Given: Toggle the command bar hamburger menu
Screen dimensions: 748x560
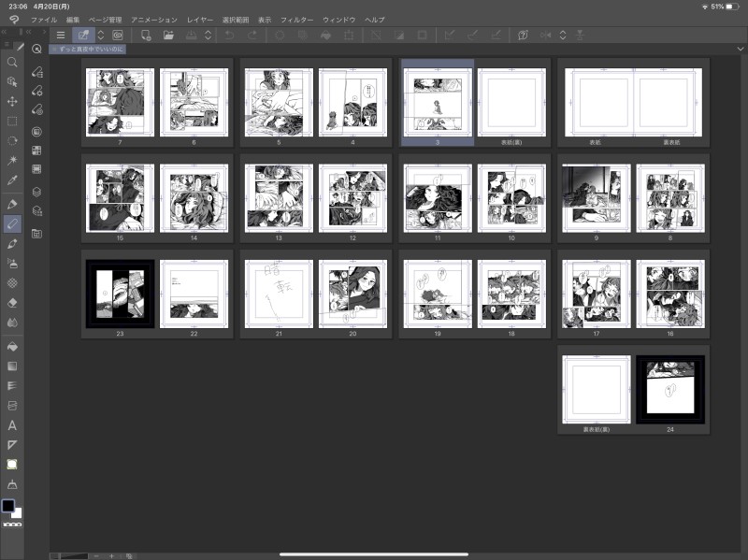Looking at the screenshot, I should click(61, 35).
